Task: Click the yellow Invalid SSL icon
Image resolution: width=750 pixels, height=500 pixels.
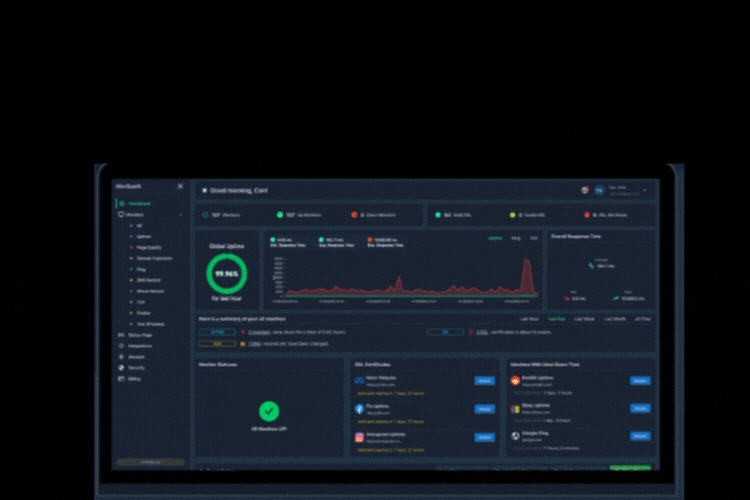Action: click(512, 215)
